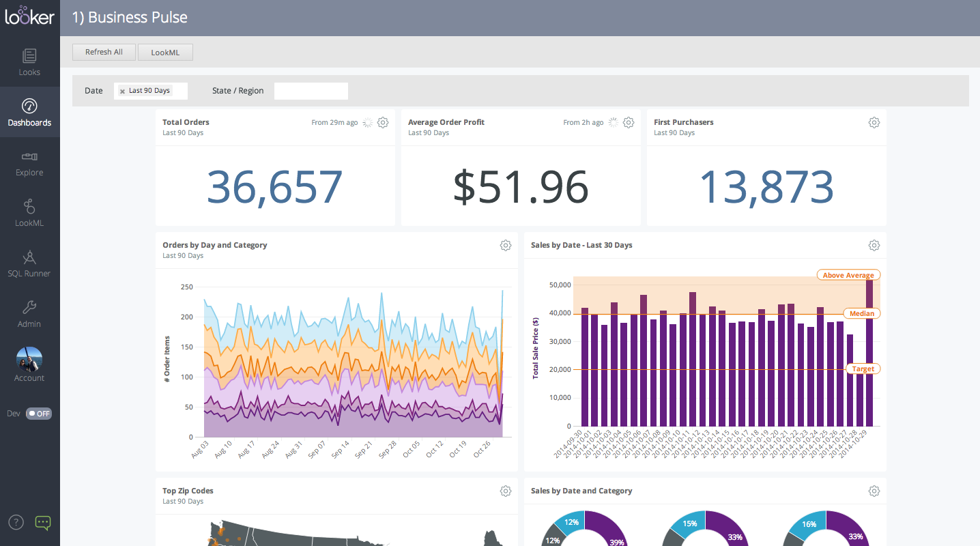Click the 2014-10-29 tallest sales bar
The width and height of the screenshot is (980, 546).
coord(869,353)
